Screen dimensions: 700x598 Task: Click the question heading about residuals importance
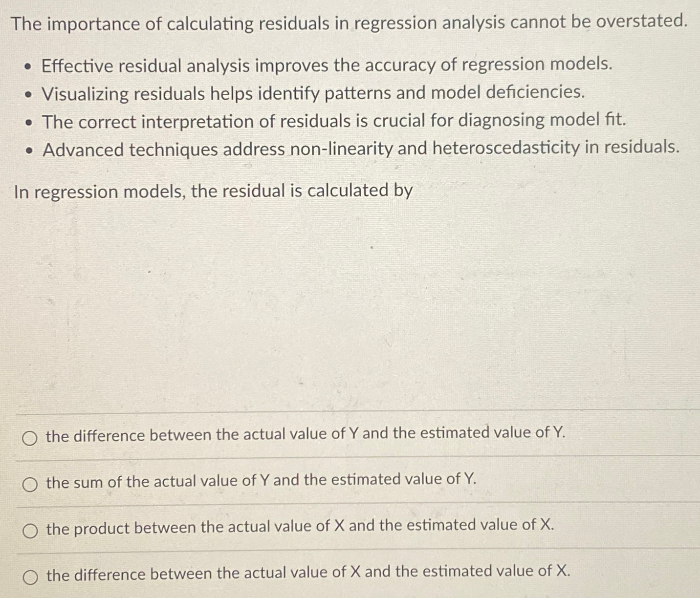(x=349, y=21)
